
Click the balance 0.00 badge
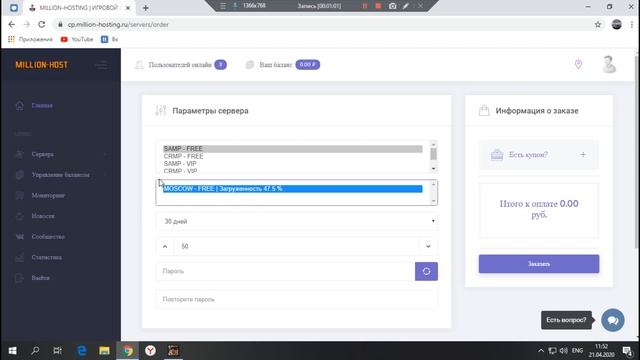click(x=307, y=64)
